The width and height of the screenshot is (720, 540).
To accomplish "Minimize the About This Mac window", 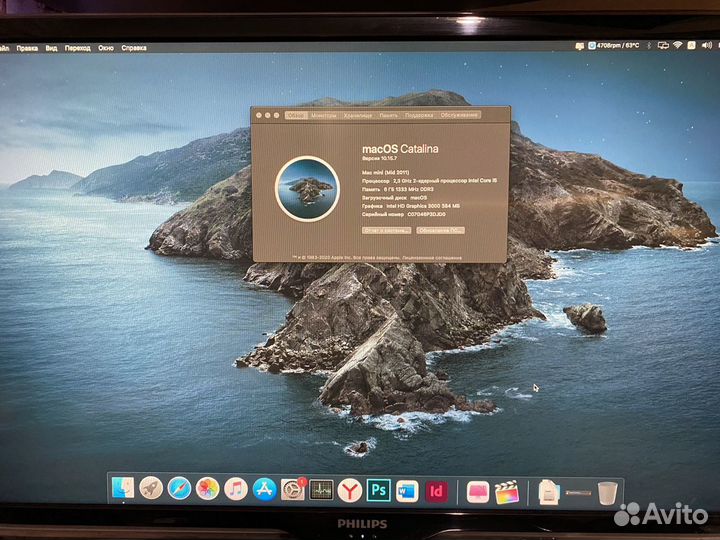I will (268, 115).
